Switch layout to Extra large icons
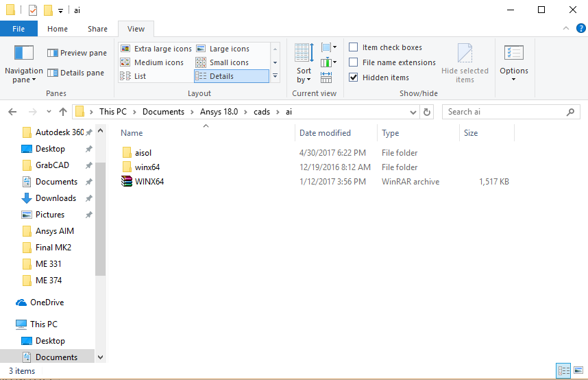The image size is (588, 380). pyautogui.click(x=156, y=49)
